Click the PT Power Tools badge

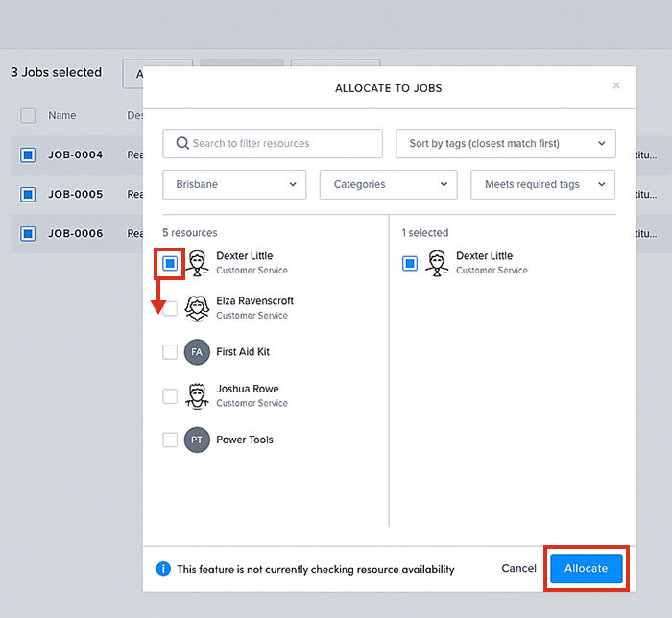(197, 440)
